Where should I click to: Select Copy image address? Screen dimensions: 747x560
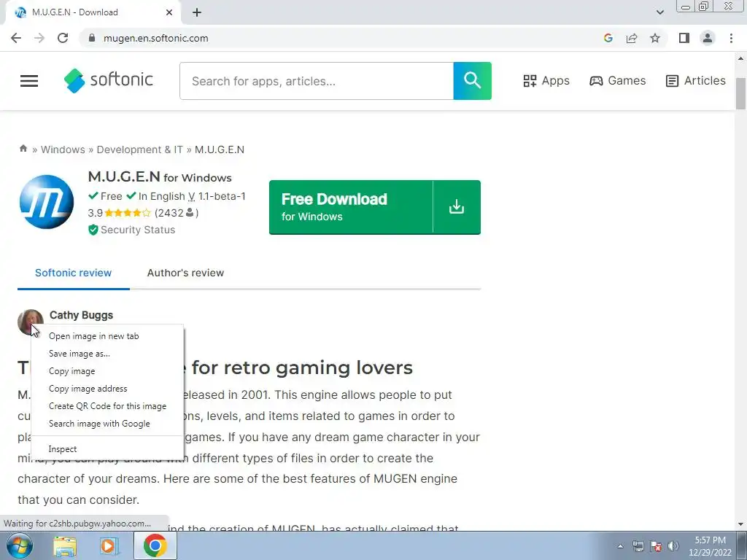click(x=107, y=389)
